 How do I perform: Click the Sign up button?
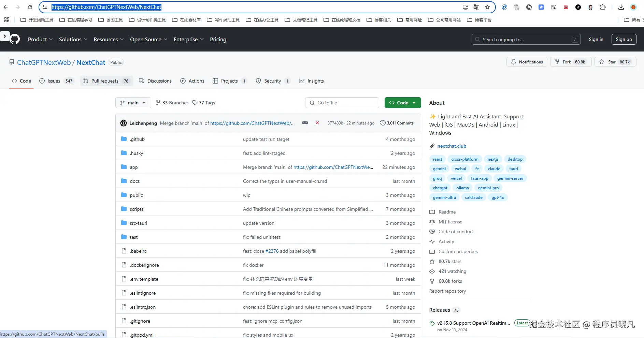[x=624, y=39]
